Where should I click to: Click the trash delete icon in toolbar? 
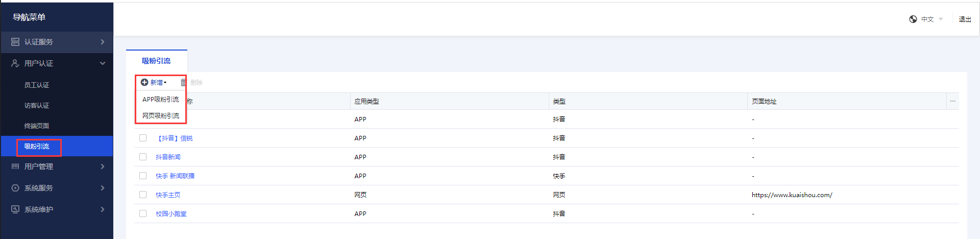coord(183,82)
